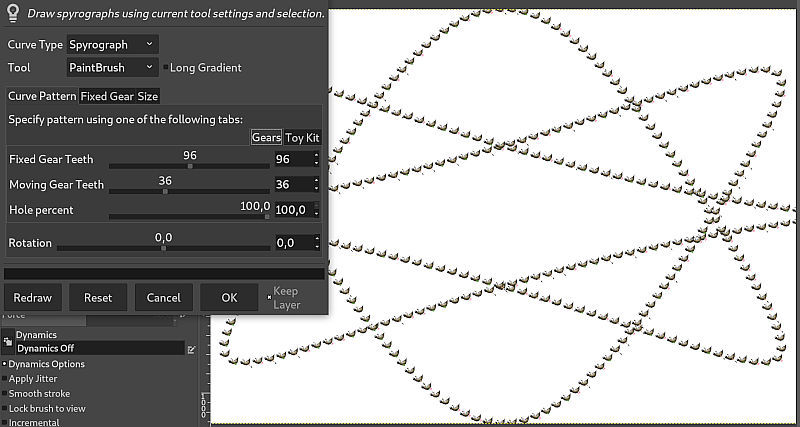This screenshot has width=800, height=427.
Task: Click the Rotation value input field
Action: [x=293, y=243]
